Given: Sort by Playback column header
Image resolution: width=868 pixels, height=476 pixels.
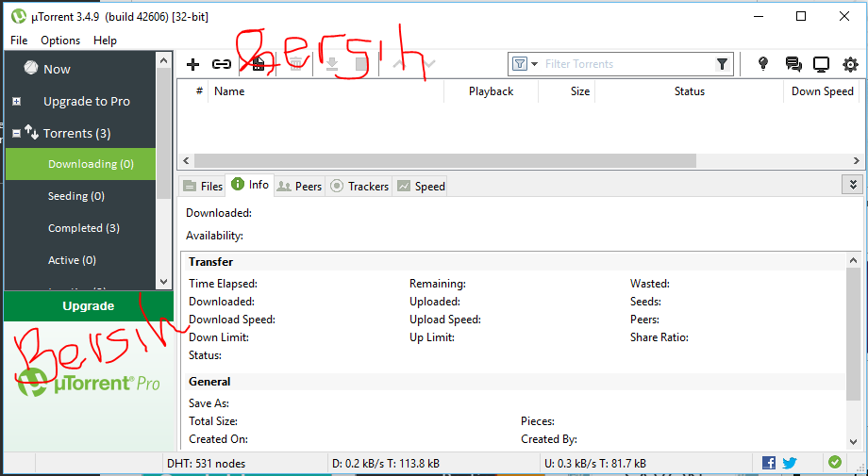Looking at the screenshot, I should (x=491, y=91).
